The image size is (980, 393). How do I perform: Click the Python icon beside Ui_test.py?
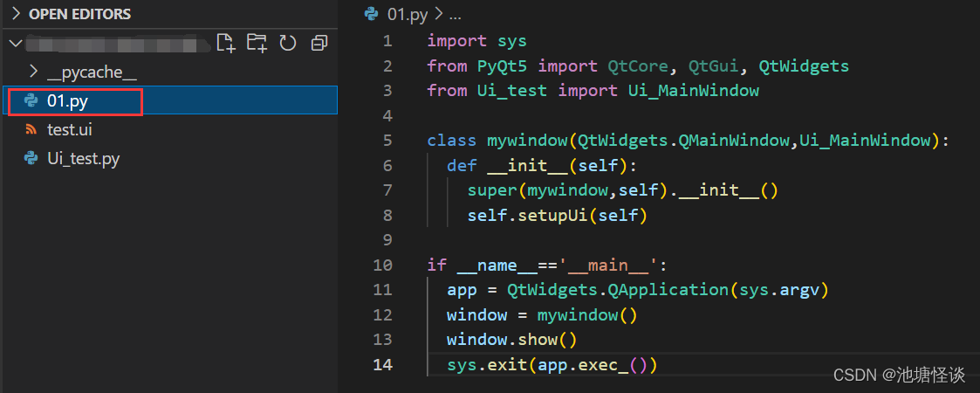click(x=30, y=159)
